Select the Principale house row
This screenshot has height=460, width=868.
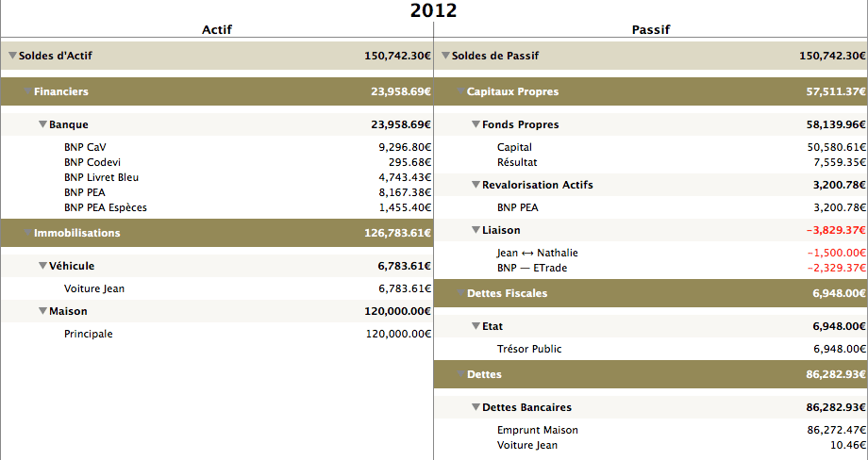(x=217, y=334)
